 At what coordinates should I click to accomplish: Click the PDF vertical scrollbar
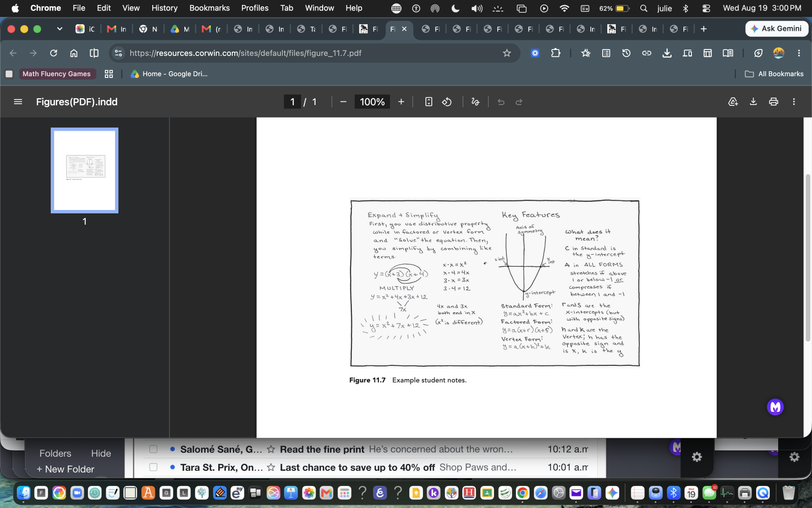[x=807, y=257]
